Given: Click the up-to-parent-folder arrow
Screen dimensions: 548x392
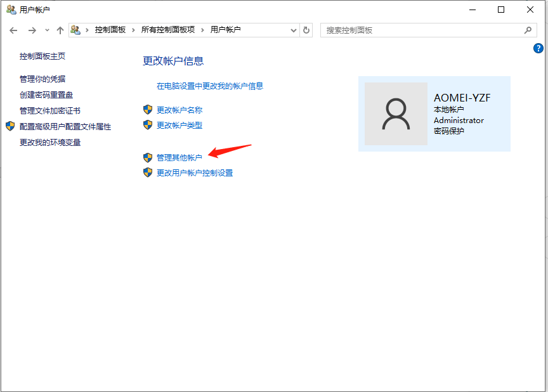Looking at the screenshot, I should click(x=60, y=30).
